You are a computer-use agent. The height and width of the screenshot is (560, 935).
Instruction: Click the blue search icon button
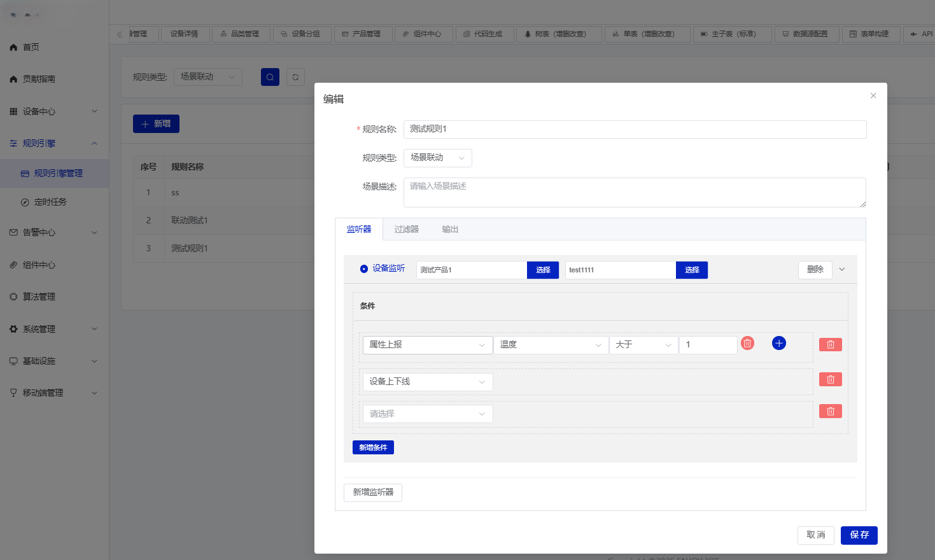(x=270, y=77)
